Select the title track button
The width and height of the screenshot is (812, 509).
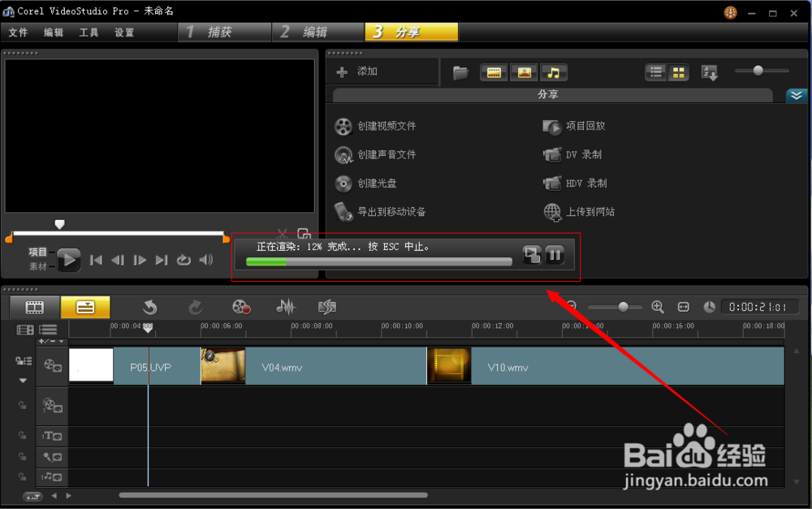(52, 436)
